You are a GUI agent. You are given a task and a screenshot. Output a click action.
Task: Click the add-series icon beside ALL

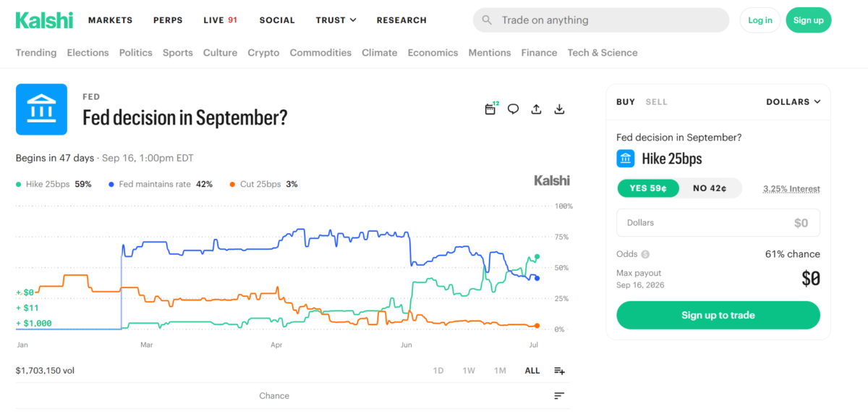coord(559,371)
